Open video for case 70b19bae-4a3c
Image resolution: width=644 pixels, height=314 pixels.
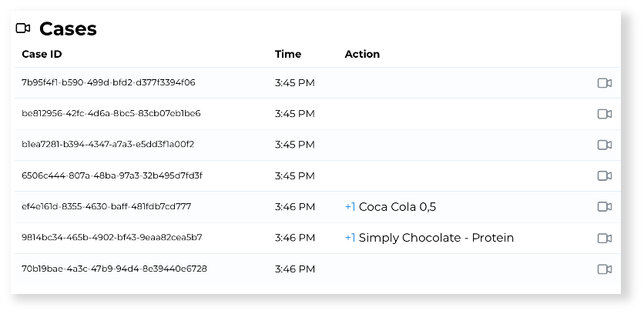pos(605,269)
